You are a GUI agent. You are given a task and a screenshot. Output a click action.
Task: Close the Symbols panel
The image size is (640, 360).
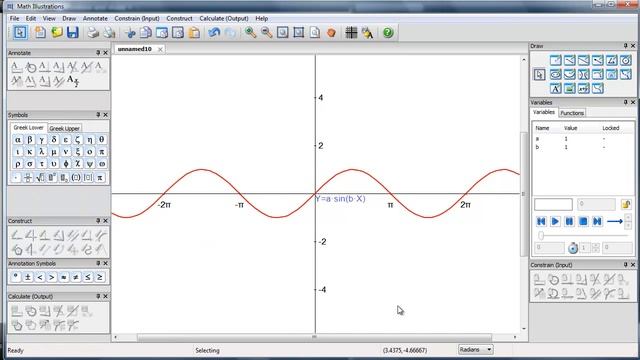(x=105, y=115)
